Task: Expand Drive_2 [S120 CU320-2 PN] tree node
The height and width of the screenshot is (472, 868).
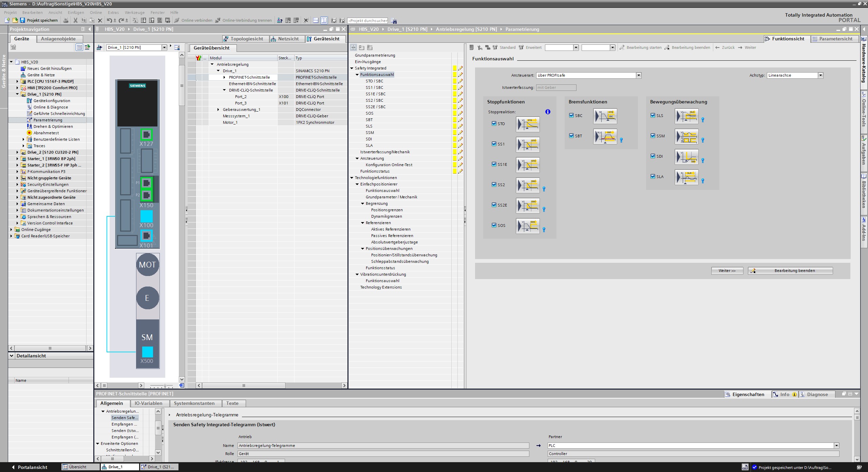Action: [x=17, y=152]
